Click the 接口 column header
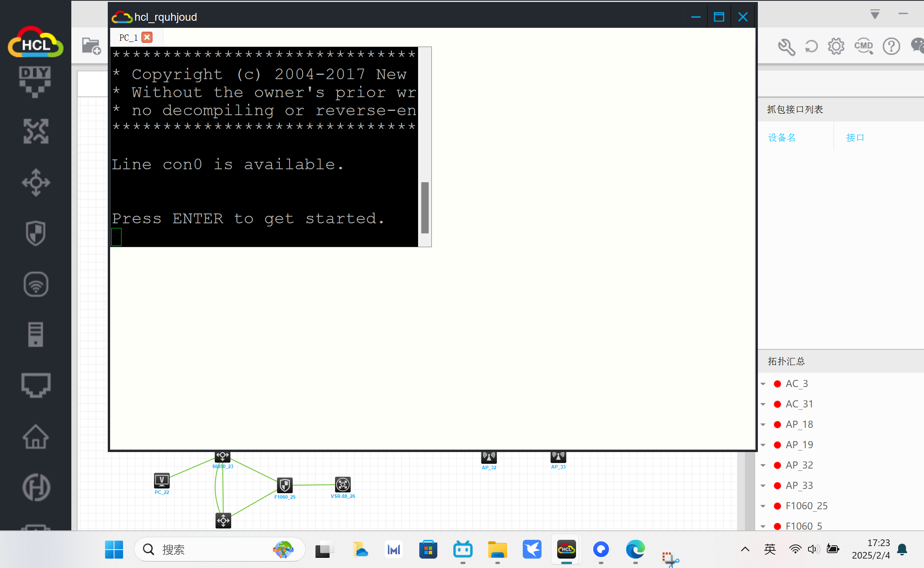Viewport: 924px width, 568px height. (x=855, y=137)
